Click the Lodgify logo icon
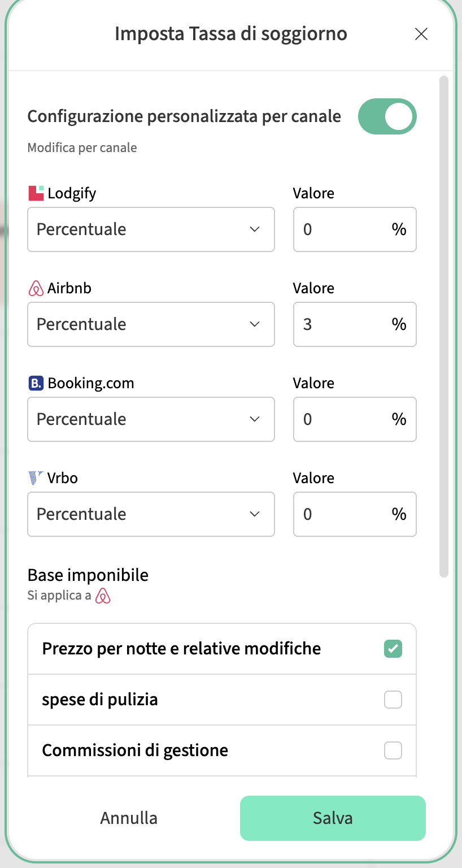Viewport: 462px width, 868px height. 36,193
